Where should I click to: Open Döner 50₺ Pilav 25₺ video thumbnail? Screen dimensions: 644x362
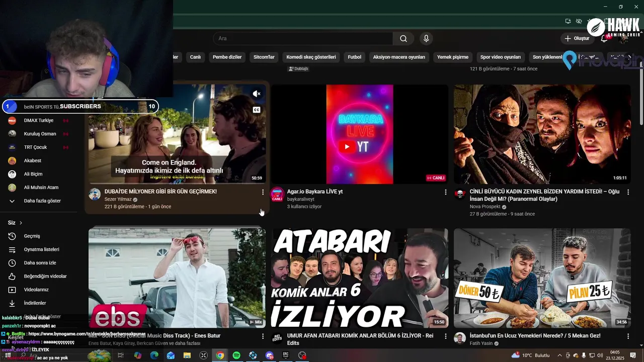(542, 278)
